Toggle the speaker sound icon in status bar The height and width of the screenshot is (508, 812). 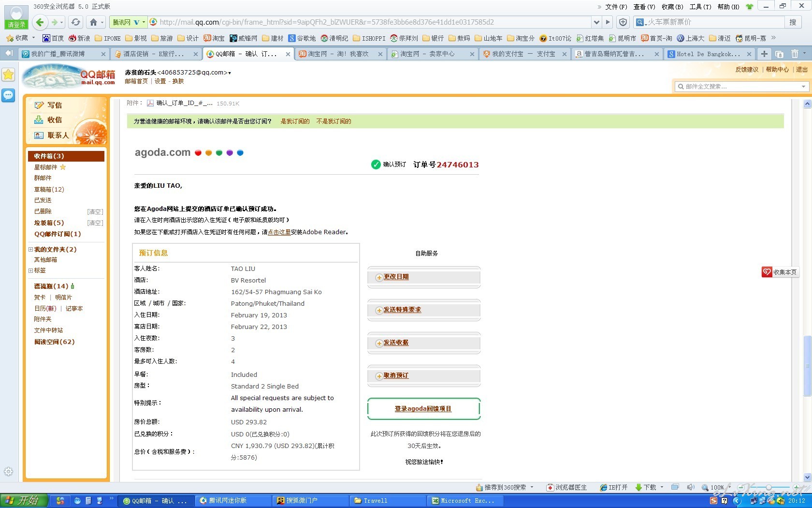[691, 487]
